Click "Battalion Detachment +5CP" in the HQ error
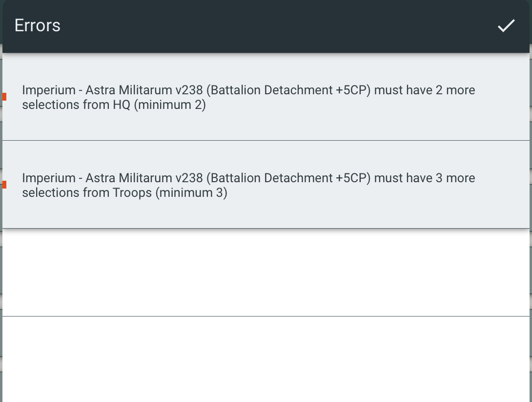The image size is (532, 402). (288, 90)
